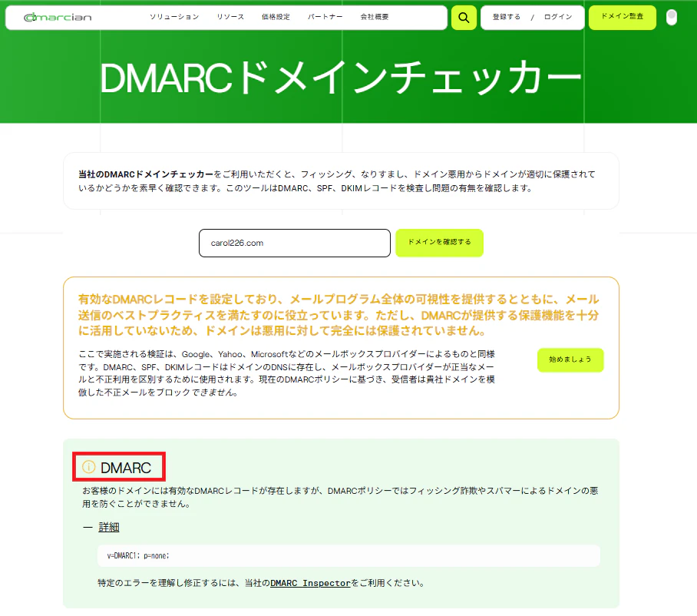
Task: Open the DMARC Inspector link
Action: 310,583
